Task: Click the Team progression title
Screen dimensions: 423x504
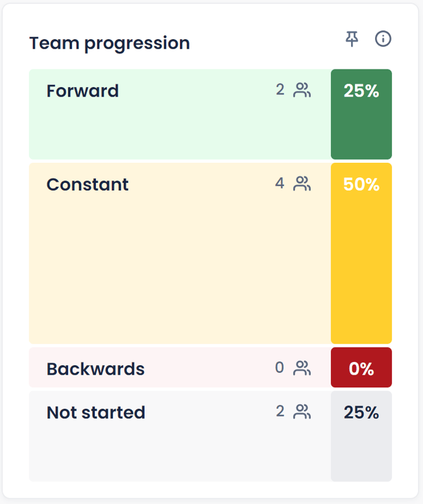Action: pos(109,44)
